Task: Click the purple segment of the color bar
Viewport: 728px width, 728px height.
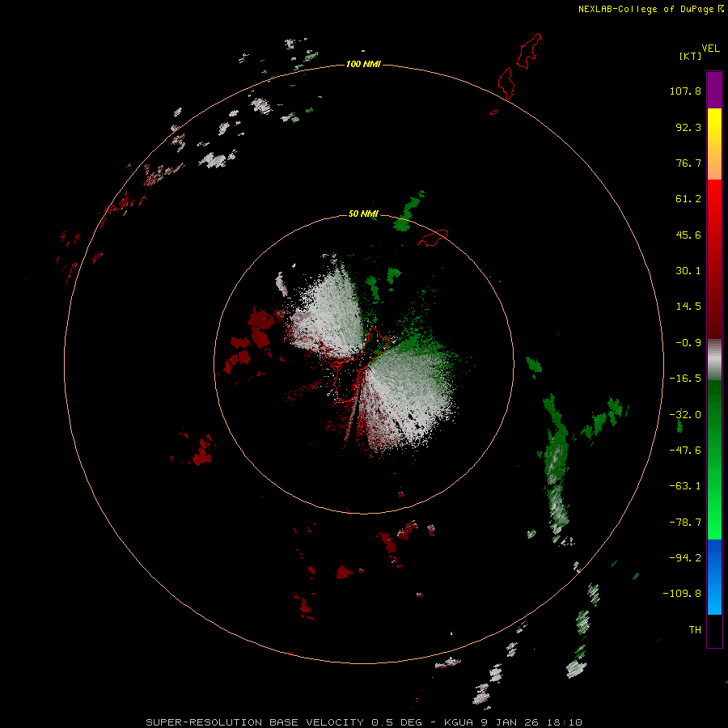Action: (x=714, y=90)
